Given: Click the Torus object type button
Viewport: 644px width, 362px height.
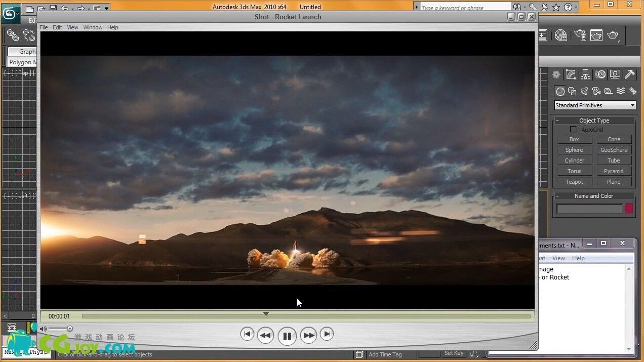Looking at the screenshot, I should point(574,171).
